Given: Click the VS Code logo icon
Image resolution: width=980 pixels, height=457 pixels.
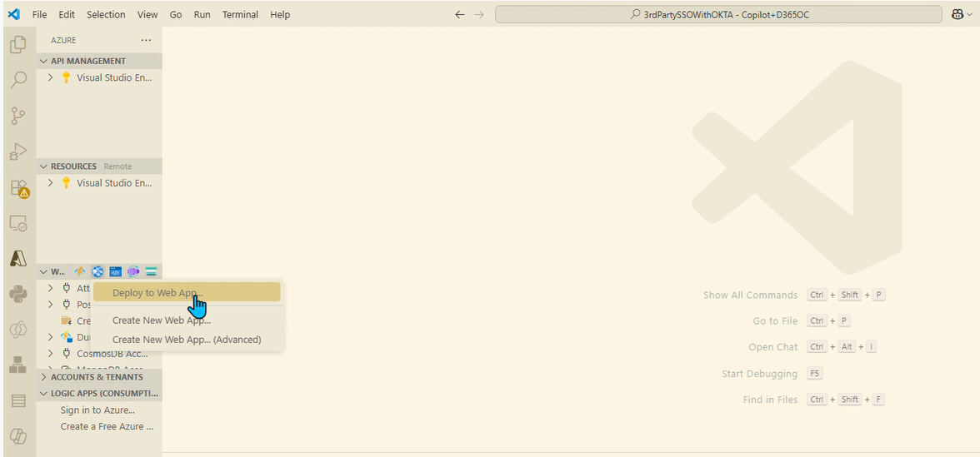Looking at the screenshot, I should coord(13,13).
